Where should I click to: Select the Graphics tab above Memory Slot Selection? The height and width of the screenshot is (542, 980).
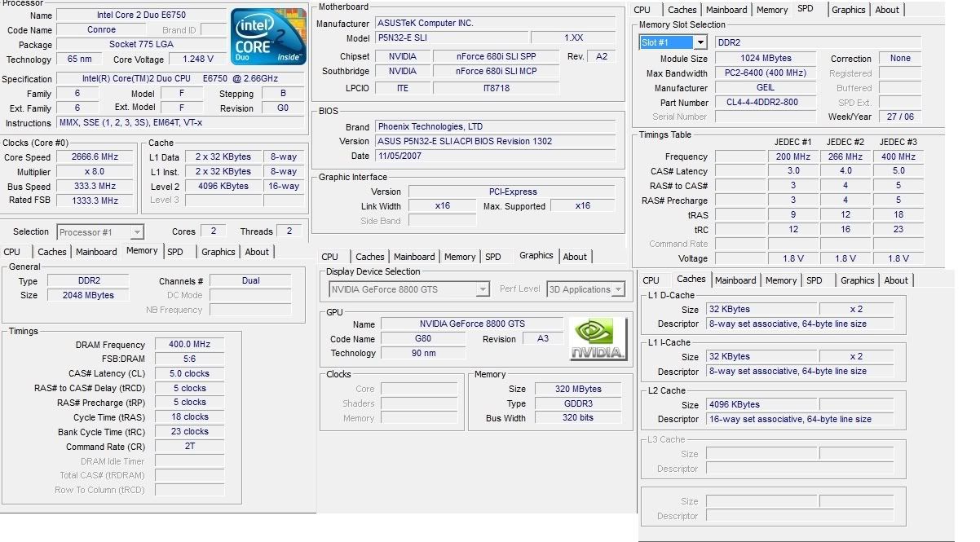click(x=848, y=10)
